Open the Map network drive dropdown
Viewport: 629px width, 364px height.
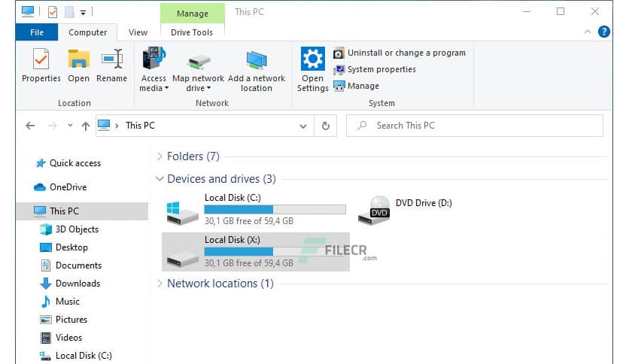coord(198,74)
